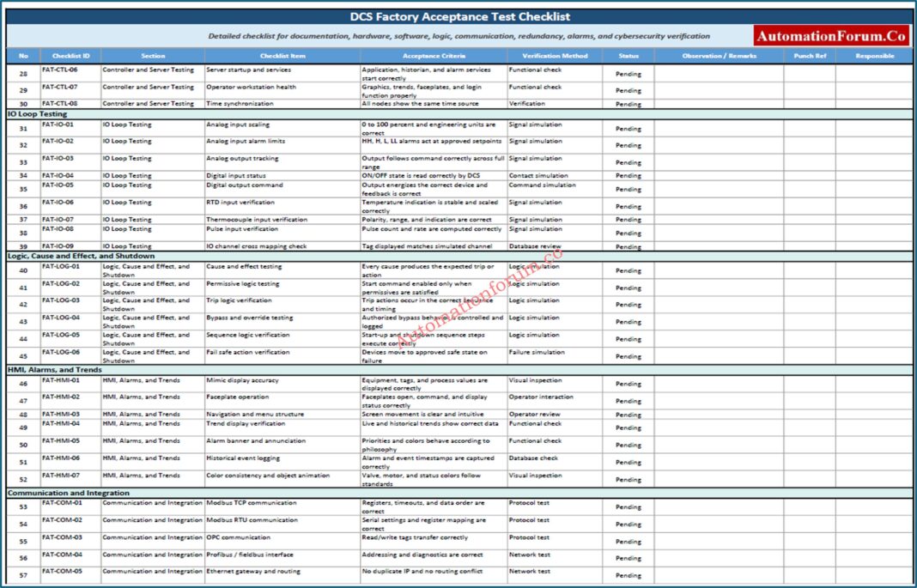Select cell FAT-COM-05

(x=70, y=575)
